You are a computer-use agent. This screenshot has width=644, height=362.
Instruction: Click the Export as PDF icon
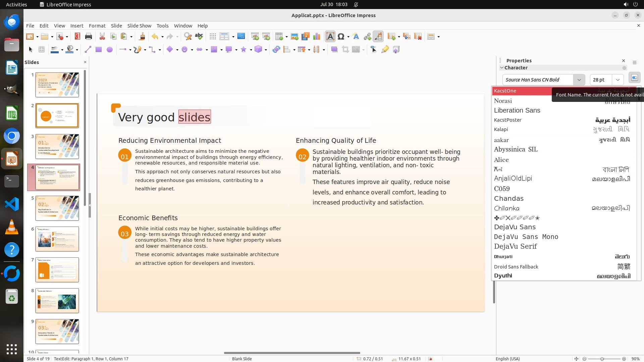pyautogui.click(x=77, y=37)
